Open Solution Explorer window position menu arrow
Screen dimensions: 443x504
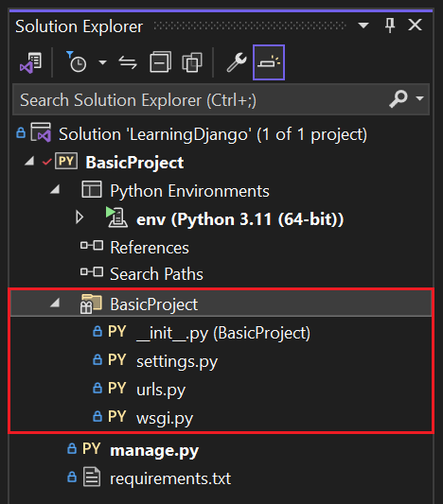coord(363,26)
